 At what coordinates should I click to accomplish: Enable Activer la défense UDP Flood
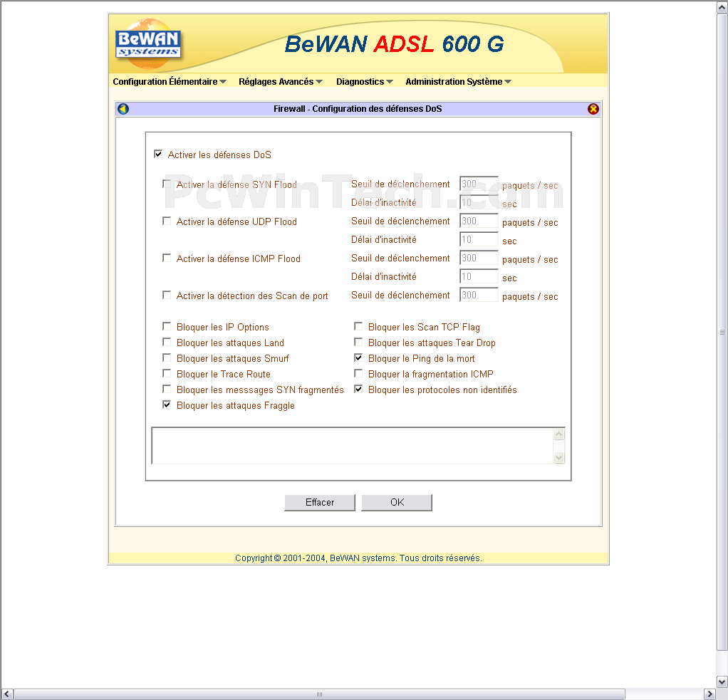pyautogui.click(x=167, y=221)
